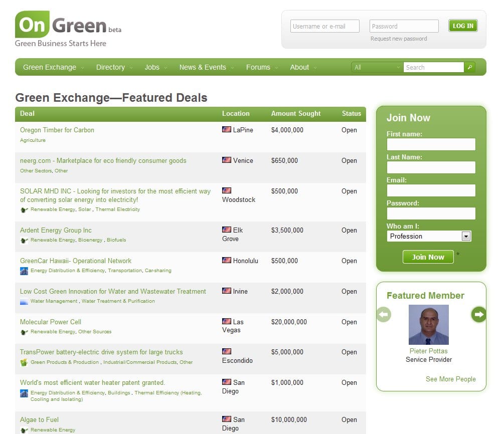Click the search magnifier icon button
Screen dimensions: 504x434
[469, 67]
